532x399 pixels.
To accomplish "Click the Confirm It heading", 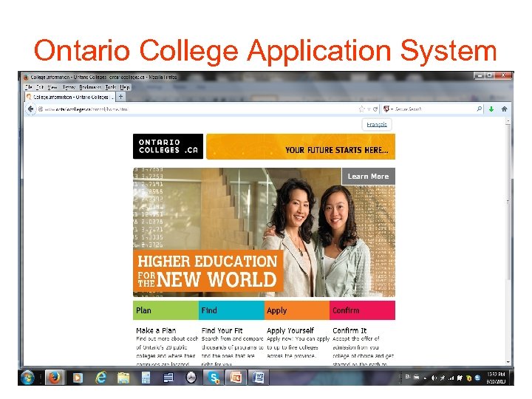I will coord(349,330).
